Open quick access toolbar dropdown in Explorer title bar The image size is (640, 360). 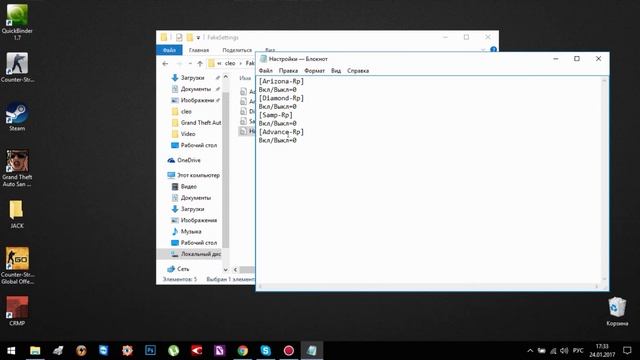[198, 38]
